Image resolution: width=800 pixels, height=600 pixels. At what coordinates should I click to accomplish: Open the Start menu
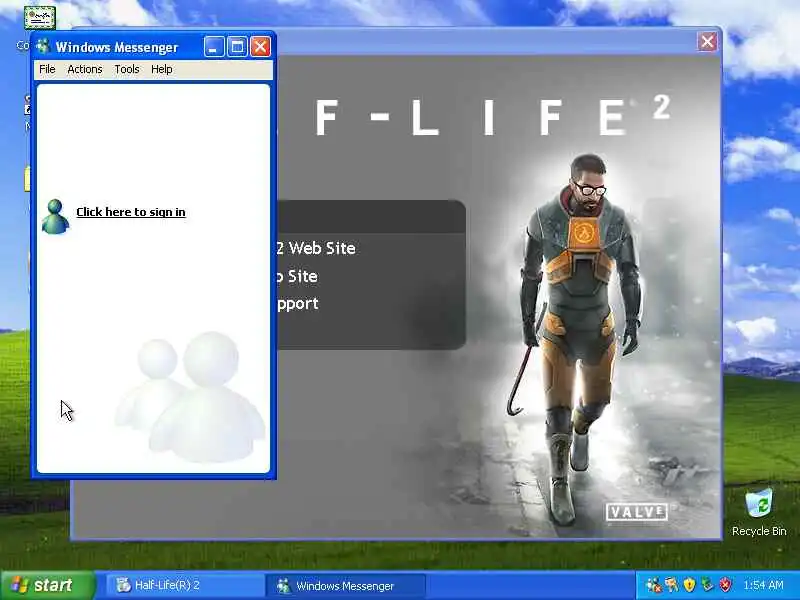(x=47, y=585)
